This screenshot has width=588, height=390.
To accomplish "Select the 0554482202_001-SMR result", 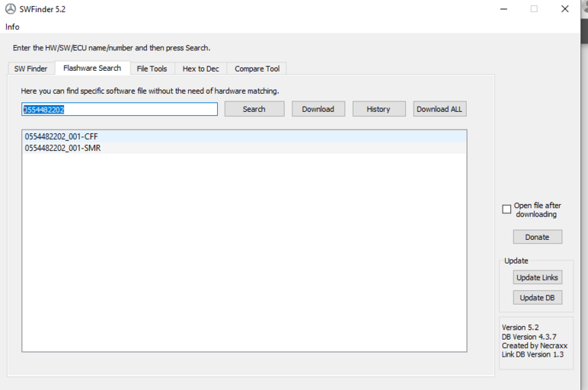I will 62,148.
